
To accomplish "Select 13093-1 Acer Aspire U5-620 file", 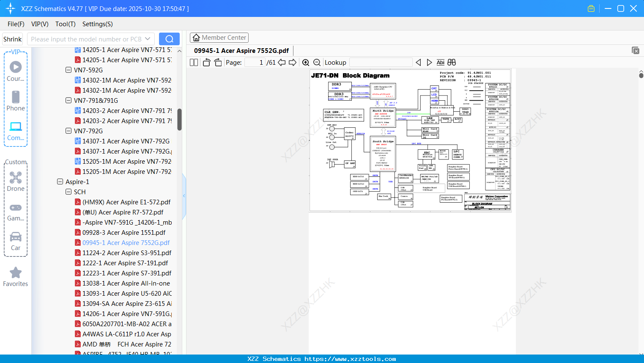I will [127, 293].
